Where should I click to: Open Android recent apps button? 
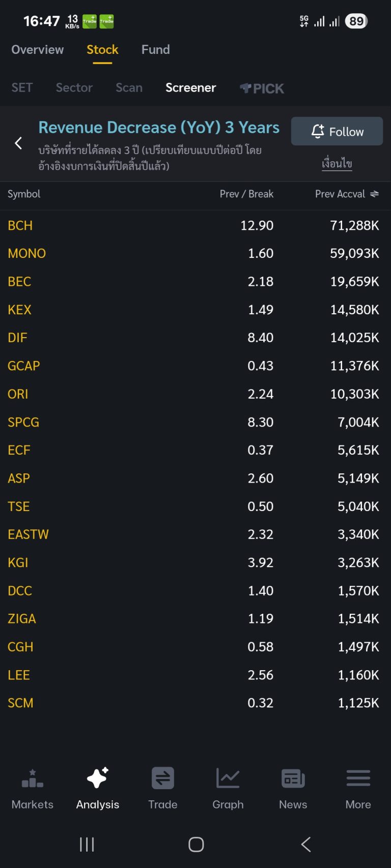(x=87, y=845)
